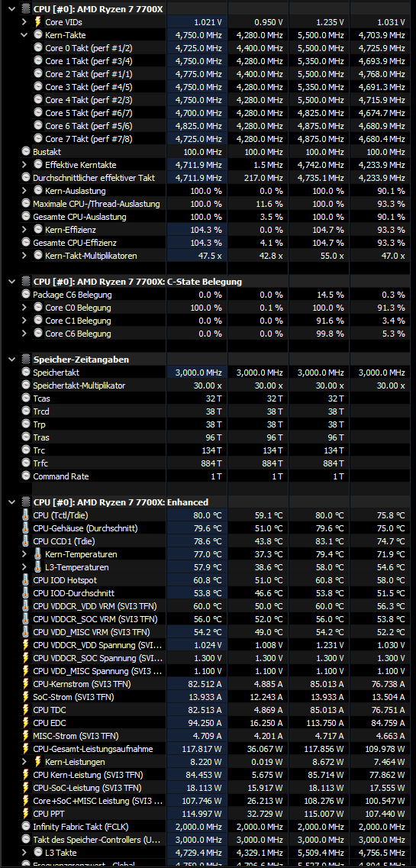Screen dimensions: 416x868
Task: Collapse the CPU [#0]: AMD Ryzen 7 7700X section
Action: tap(11, 9)
